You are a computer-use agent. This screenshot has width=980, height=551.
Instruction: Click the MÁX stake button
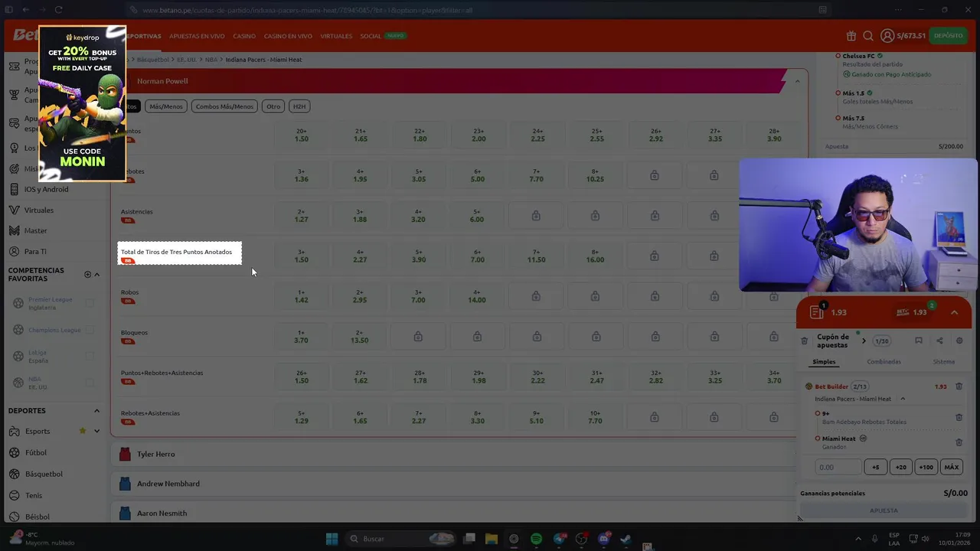(952, 467)
